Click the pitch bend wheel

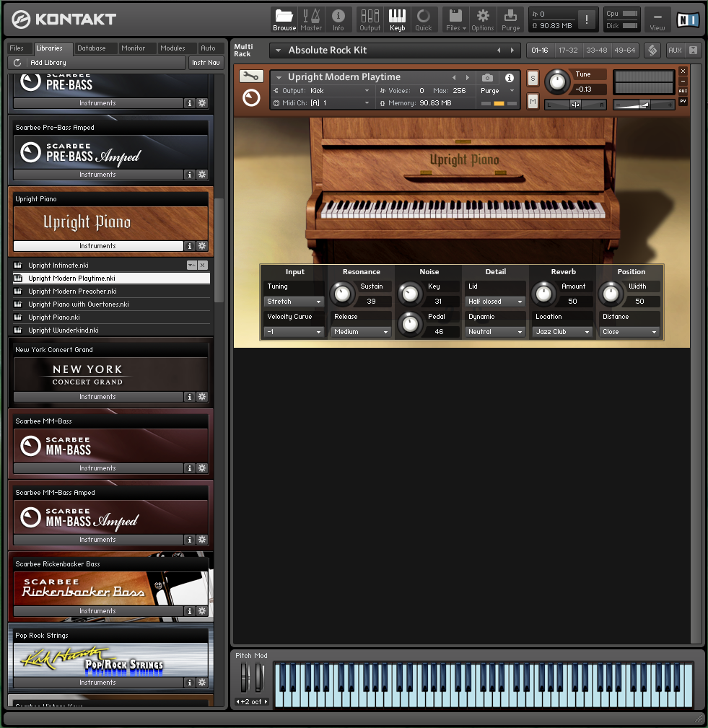(x=245, y=678)
